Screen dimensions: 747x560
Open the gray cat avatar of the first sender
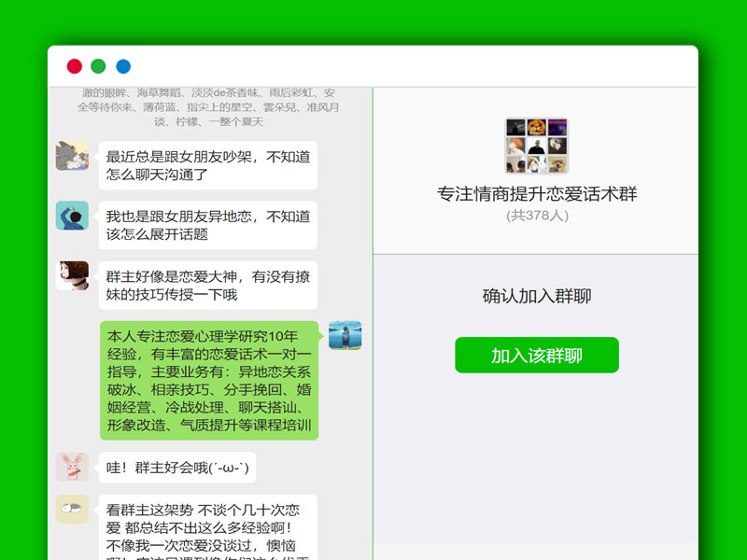[73, 154]
